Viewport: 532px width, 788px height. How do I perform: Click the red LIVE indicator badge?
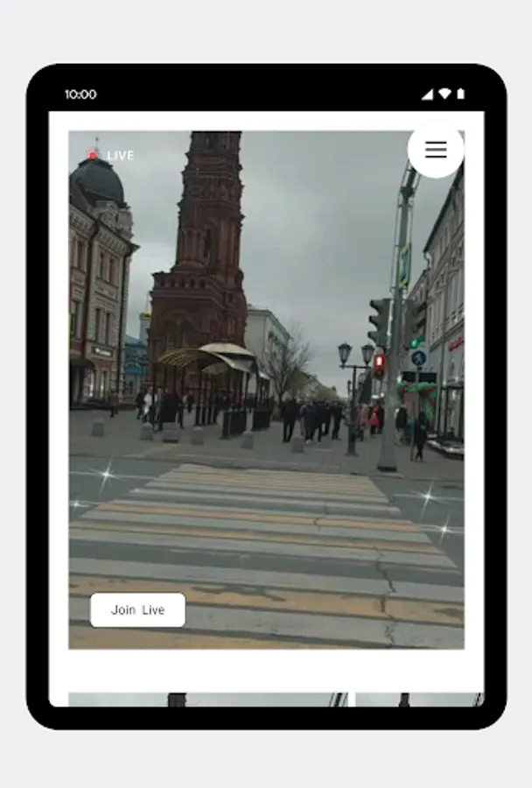pyautogui.click(x=111, y=155)
